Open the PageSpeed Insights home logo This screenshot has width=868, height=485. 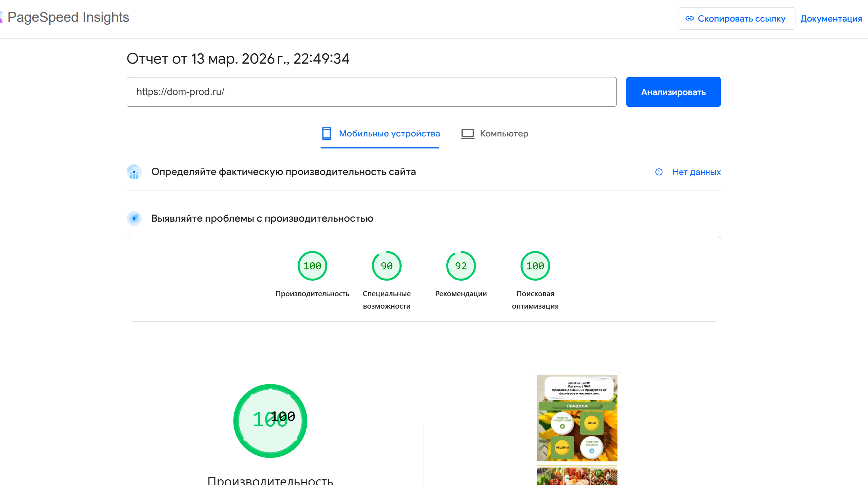(65, 17)
